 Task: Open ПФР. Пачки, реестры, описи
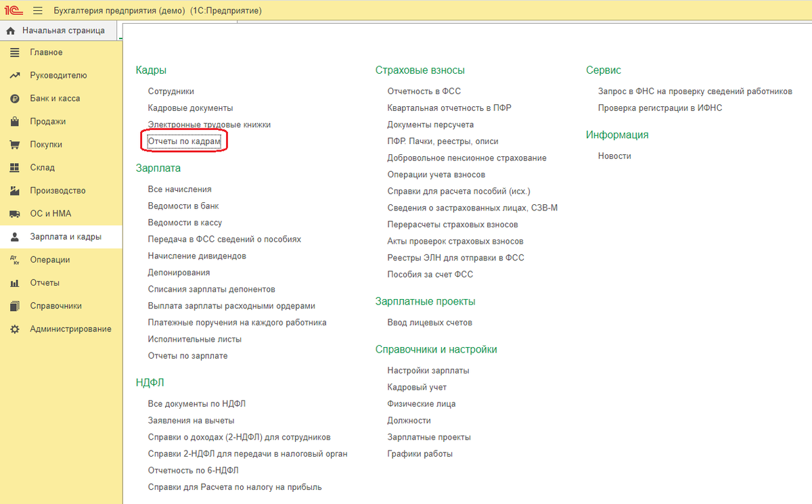tap(443, 141)
